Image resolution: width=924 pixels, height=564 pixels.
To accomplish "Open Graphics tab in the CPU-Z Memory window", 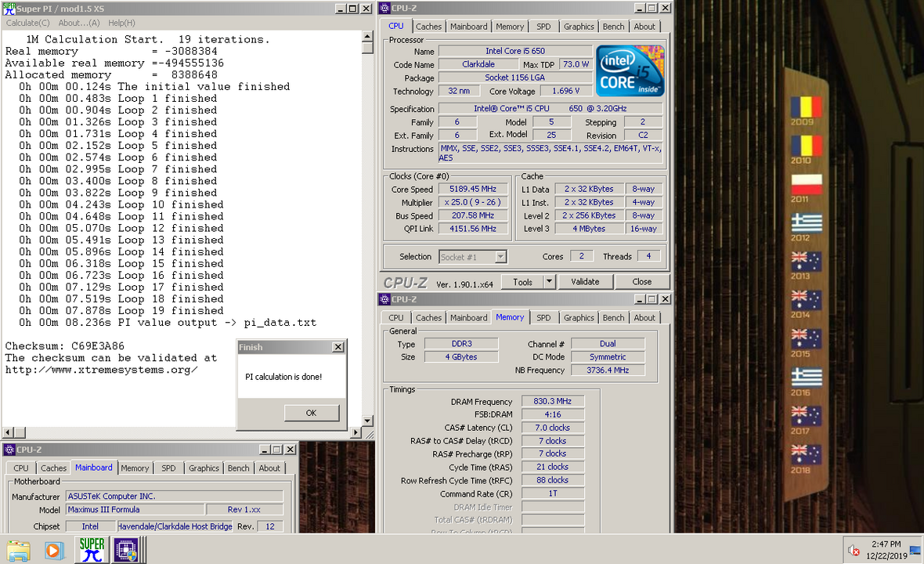I will coord(579,318).
